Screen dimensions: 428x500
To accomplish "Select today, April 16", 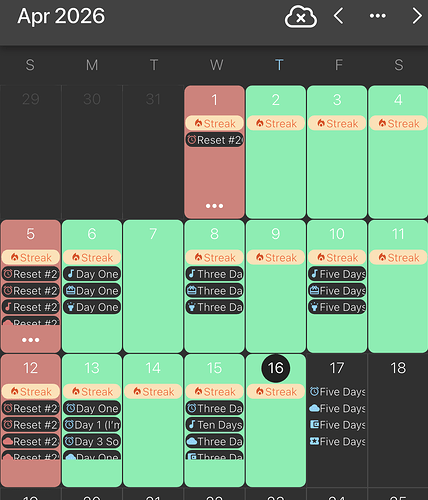I will [276, 368].
